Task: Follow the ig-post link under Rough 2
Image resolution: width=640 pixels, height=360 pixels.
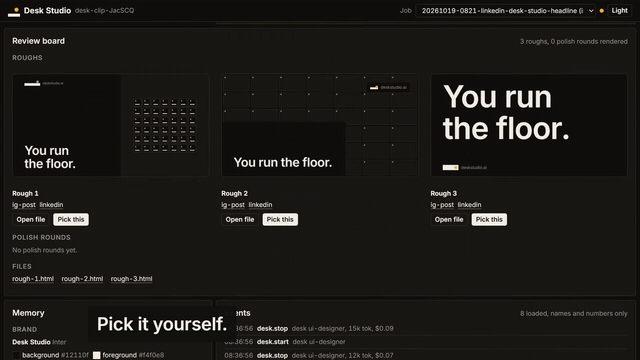Action: pos(233,205)
